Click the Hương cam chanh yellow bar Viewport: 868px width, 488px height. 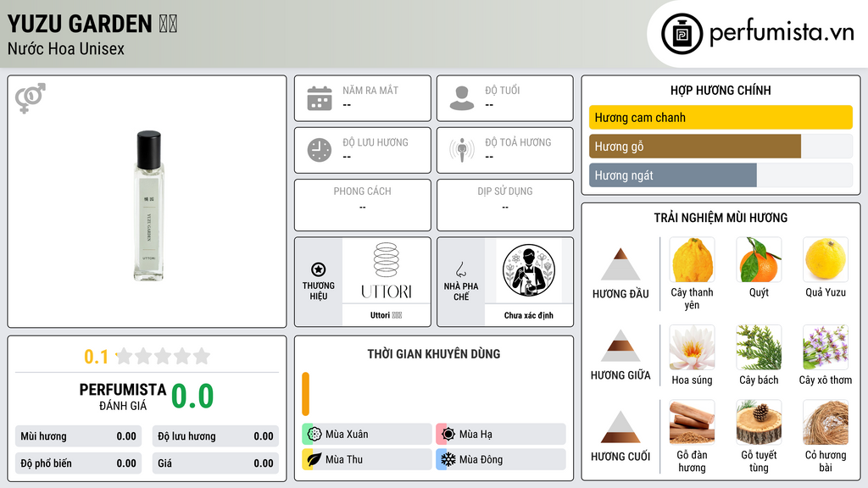coord(721,117)
